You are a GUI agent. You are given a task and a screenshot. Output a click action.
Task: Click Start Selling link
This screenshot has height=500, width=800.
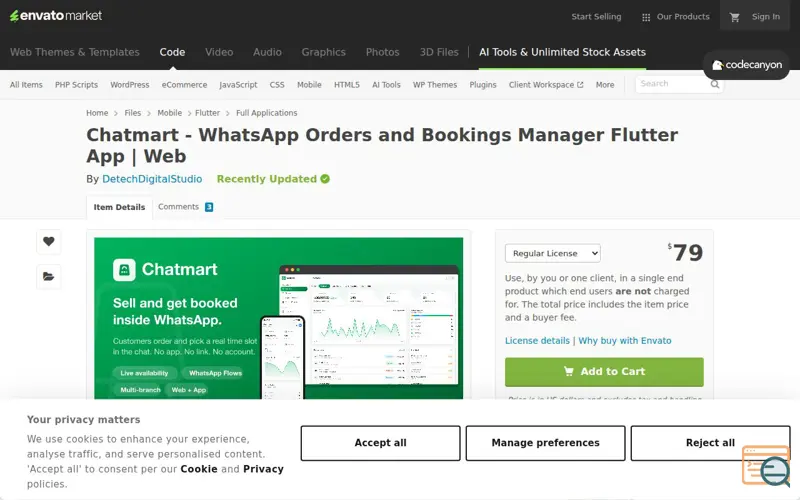[x=596, y=17]
